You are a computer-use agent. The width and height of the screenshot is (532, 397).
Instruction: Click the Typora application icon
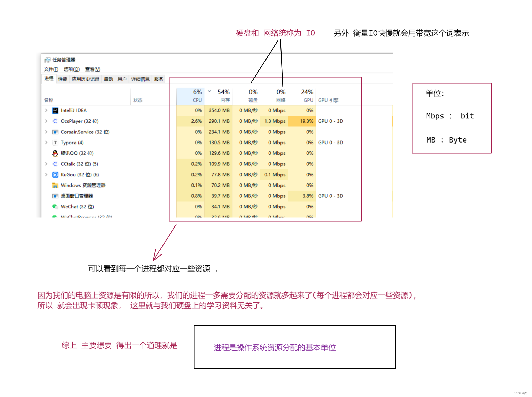click(55, 143)
